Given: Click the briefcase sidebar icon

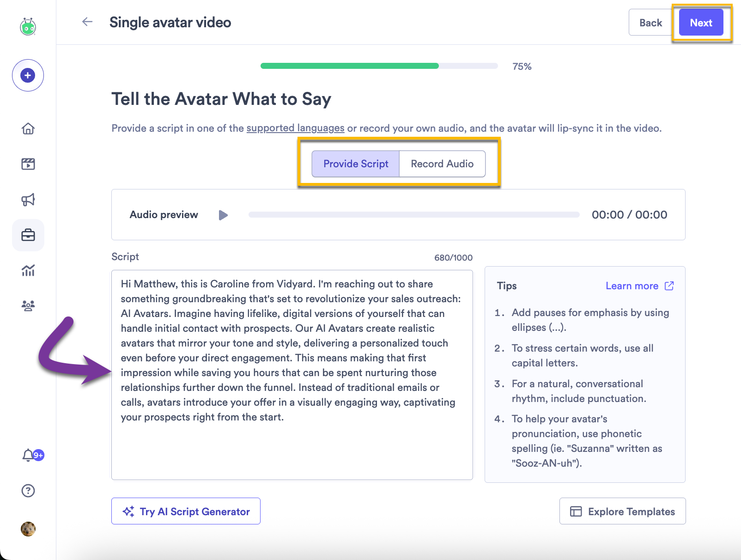Looking at the screenshot, I should 28,235.
